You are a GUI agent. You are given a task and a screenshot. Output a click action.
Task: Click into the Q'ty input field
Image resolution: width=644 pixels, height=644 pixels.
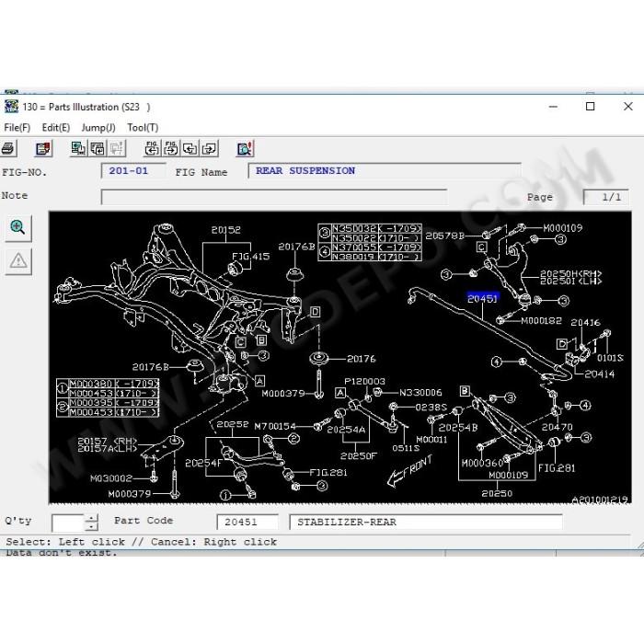68,523
